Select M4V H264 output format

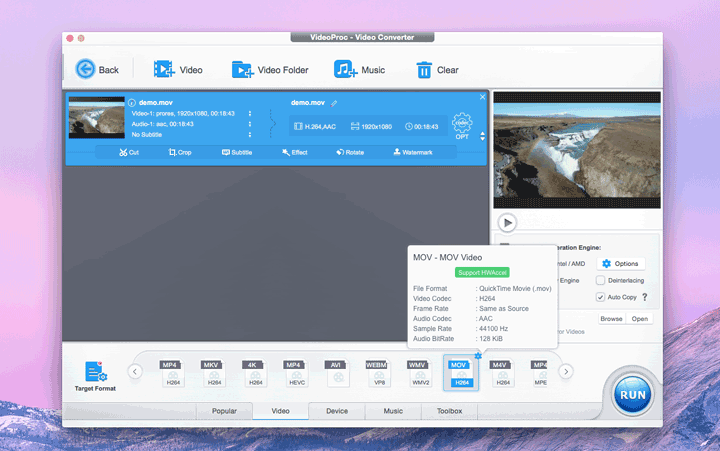click(502, 373)
